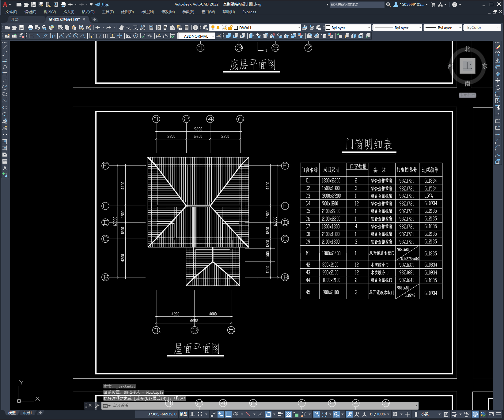Select the Rectangle tool in draw toolbar
504x420 pixels.
pyautogui.click(x=5, y=74)
